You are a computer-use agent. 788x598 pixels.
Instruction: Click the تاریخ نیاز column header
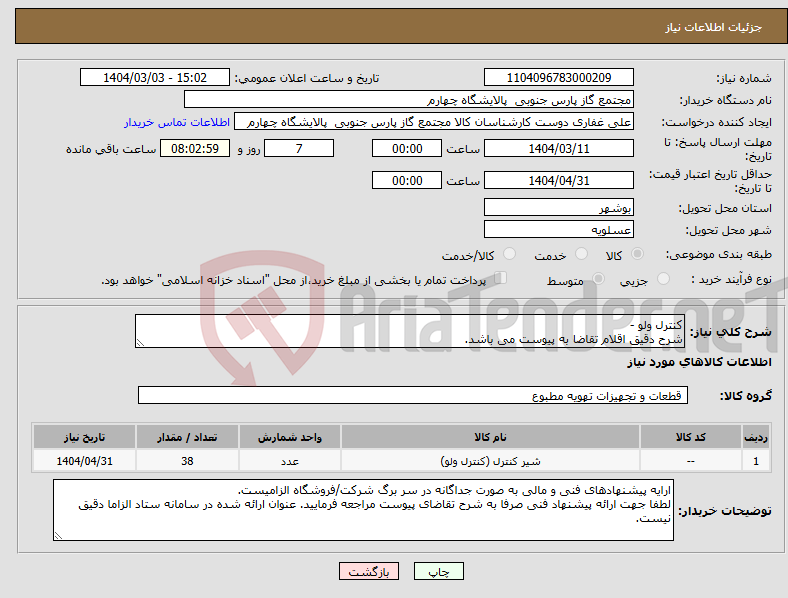click(84, 437)
